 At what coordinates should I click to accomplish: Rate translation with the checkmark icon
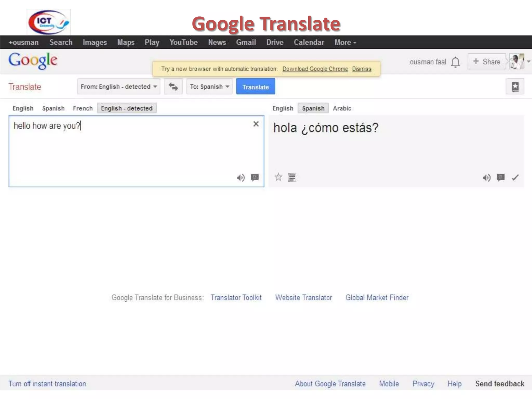click(515, 177)
